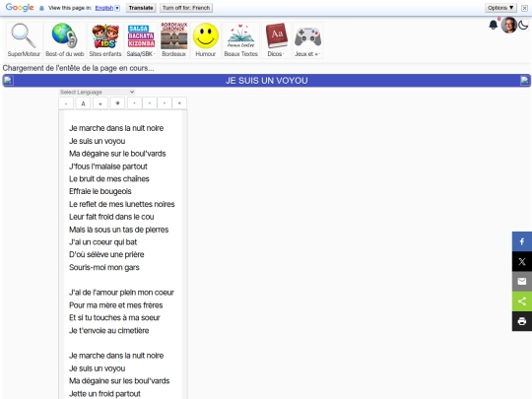Share the page by email
Image resolution: width=532 pixels, height=399 pixels.
pos(522,281)
